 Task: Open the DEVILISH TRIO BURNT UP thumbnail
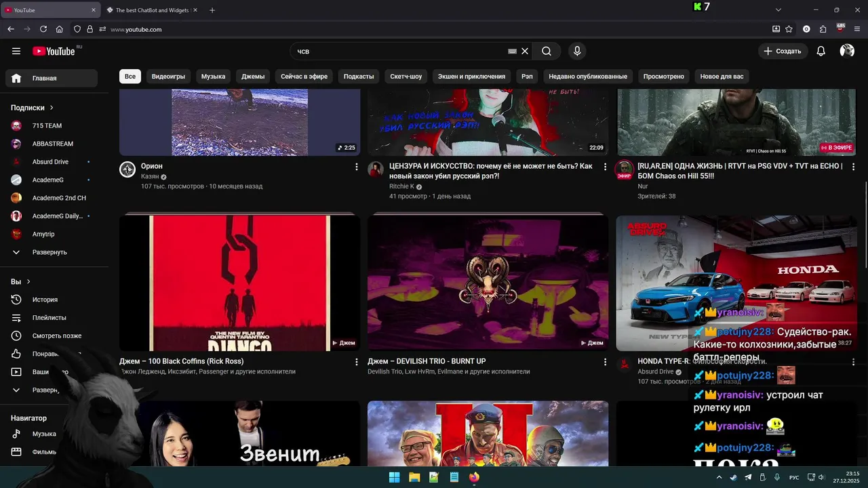point(488,283)
